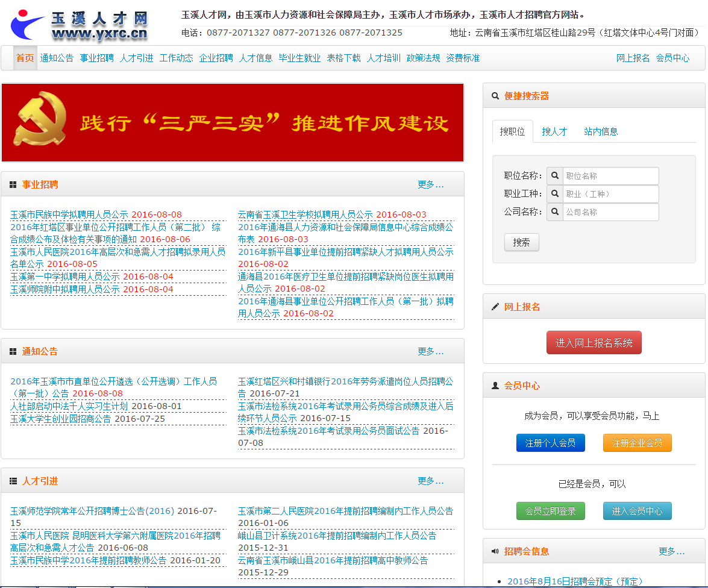Click 进入会员中心 button

coord(637,511)
